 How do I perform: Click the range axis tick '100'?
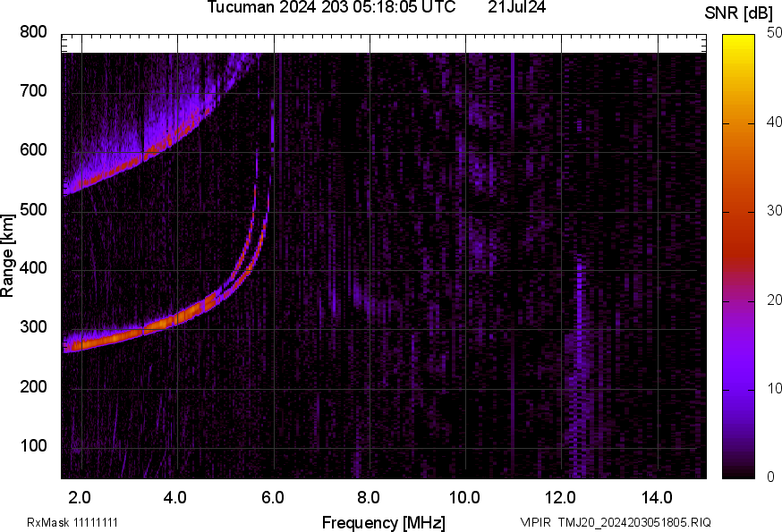click(x=33, y=445)
